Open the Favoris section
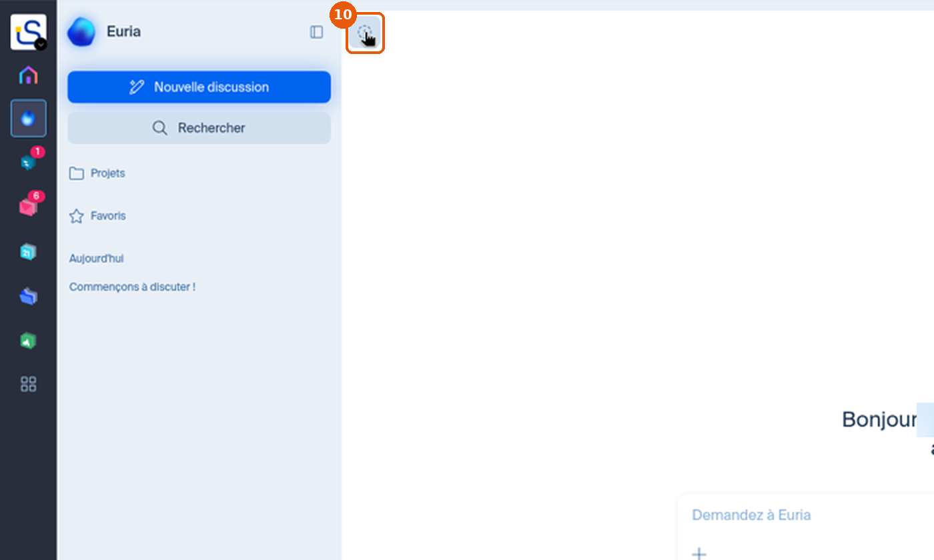This screenshot has height=560, width=934. [x=97, y=216]
